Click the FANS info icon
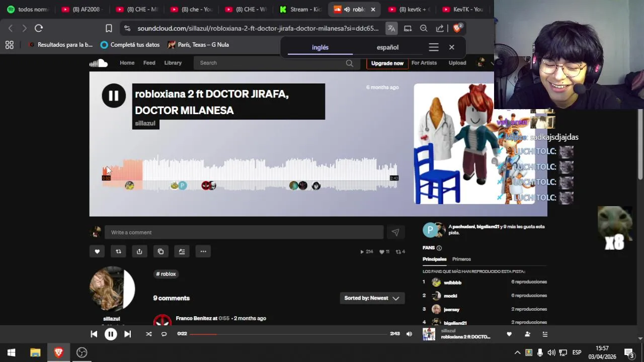 point(439,248)
